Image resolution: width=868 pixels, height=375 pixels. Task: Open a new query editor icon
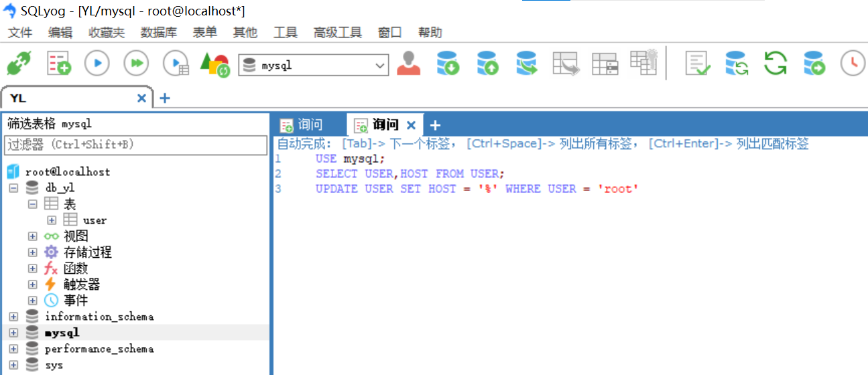point(58,64)
